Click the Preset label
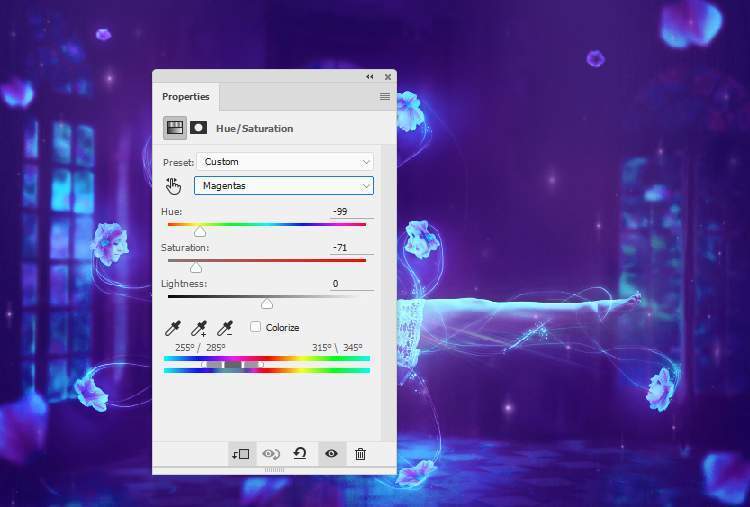The height and width of the screenshot is (507, 750). click(x=178, y=163)
